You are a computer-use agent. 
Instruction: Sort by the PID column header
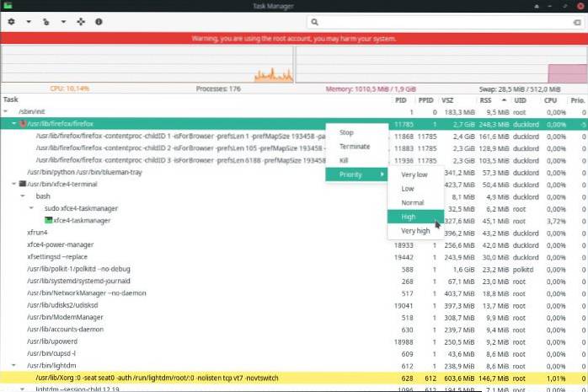[x=400, y=100]
